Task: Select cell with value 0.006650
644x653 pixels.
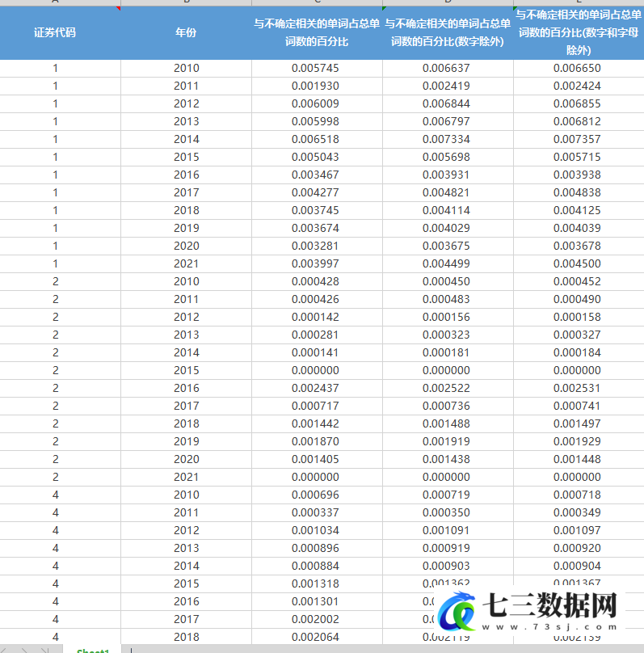Action: 579,69
